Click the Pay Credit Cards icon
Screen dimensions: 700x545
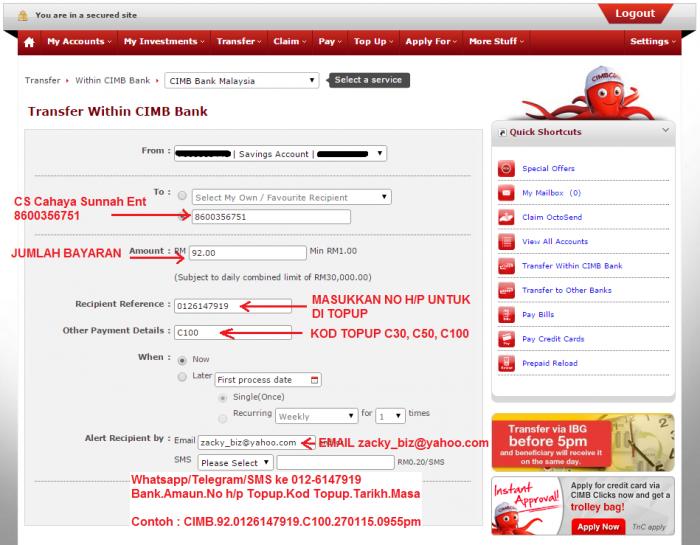506,339
